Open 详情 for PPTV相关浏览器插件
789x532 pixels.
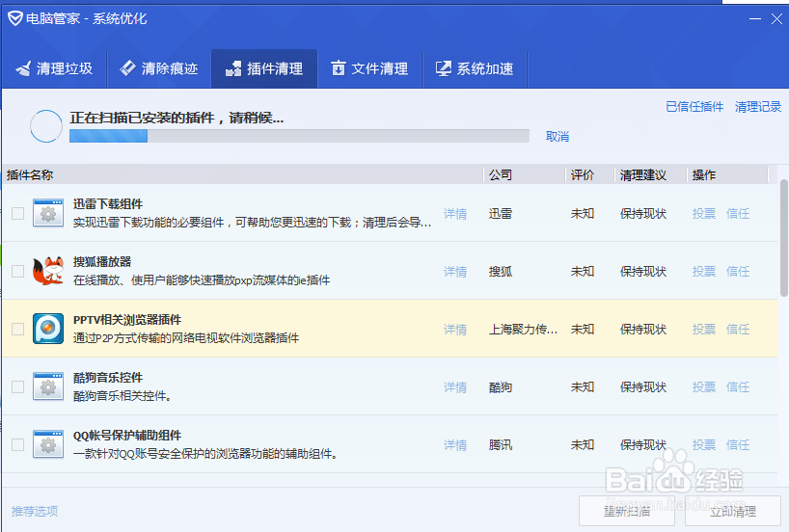point(455,330)
